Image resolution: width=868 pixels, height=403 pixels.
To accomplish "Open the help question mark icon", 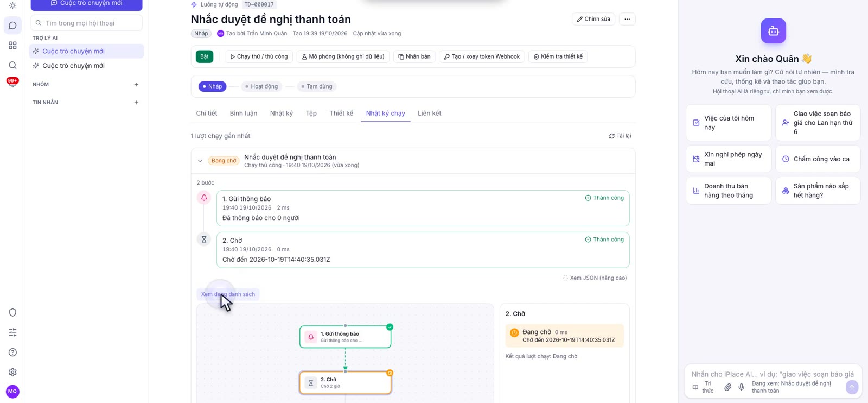I will [x=12, y=352].
